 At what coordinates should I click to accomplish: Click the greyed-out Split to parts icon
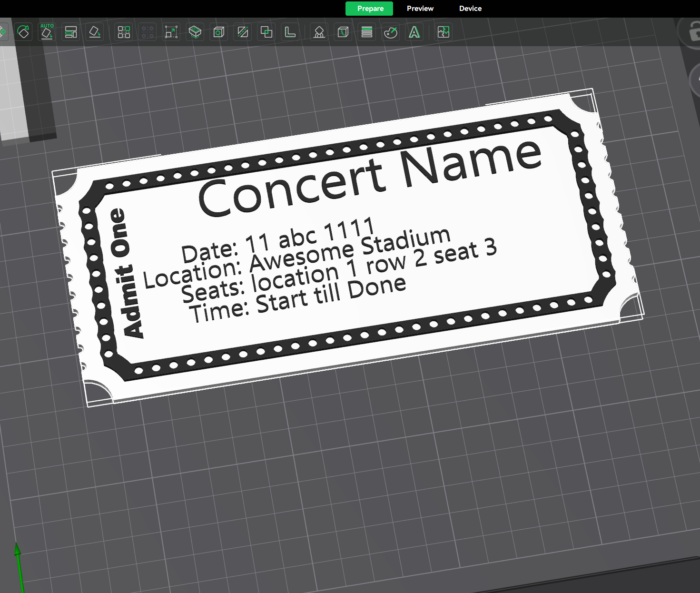coord(148,32)
